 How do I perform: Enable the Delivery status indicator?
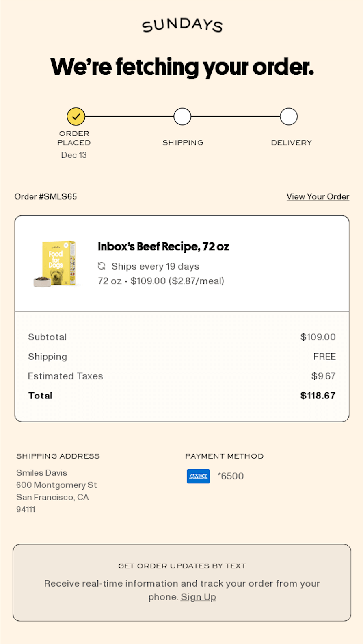(289, 116)
